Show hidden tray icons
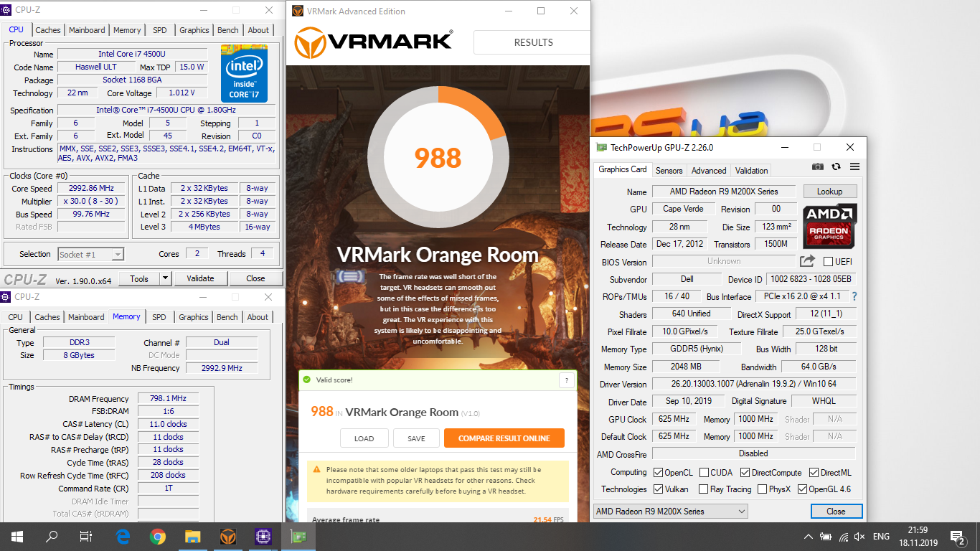Image resolution: width=980 pixels, height=551 pixels. (809, 537)
